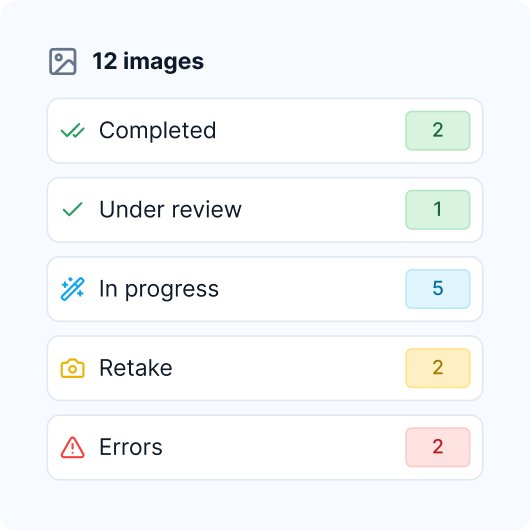Select the green Completed count badge
This screenshot has width=531, height=531.
coord(438,131)
